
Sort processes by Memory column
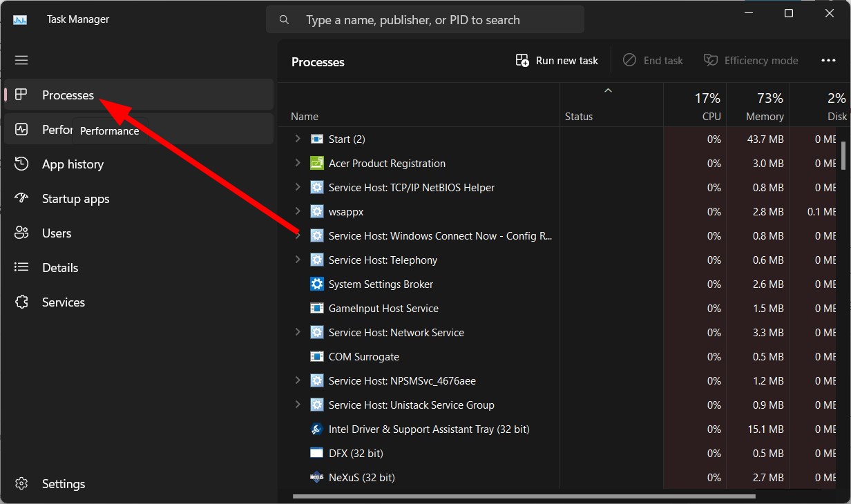pyautogui.click(x=758, y=107)
